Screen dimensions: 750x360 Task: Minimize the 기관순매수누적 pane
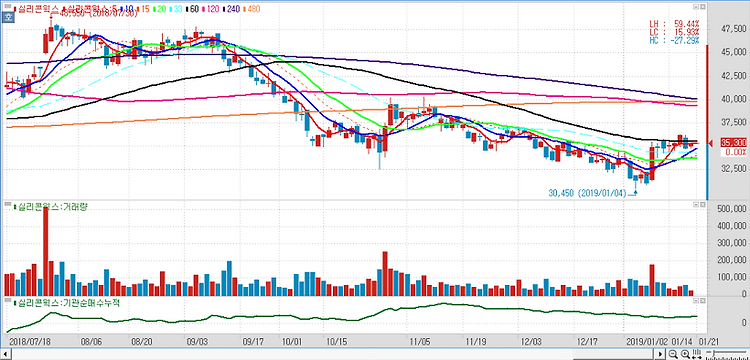point(696,300)
